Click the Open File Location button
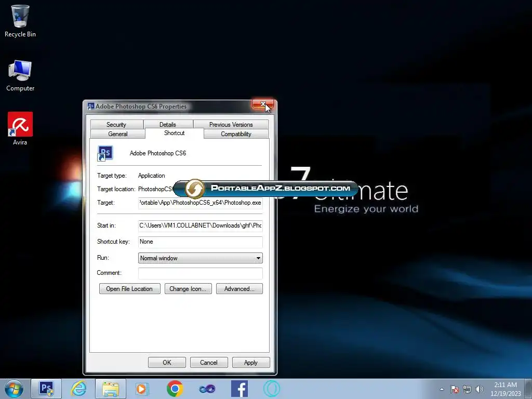The image size is (532, 399). [129, 289]
